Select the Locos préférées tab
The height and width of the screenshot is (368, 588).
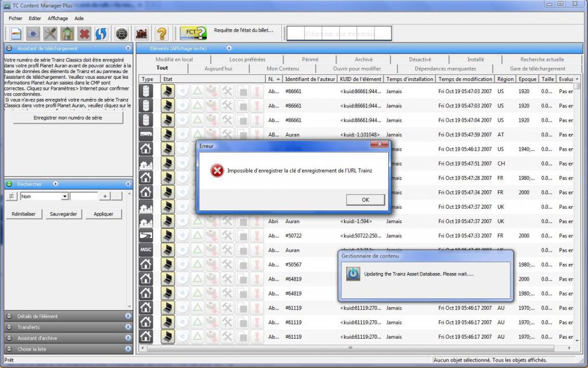[x=247, y=59]
